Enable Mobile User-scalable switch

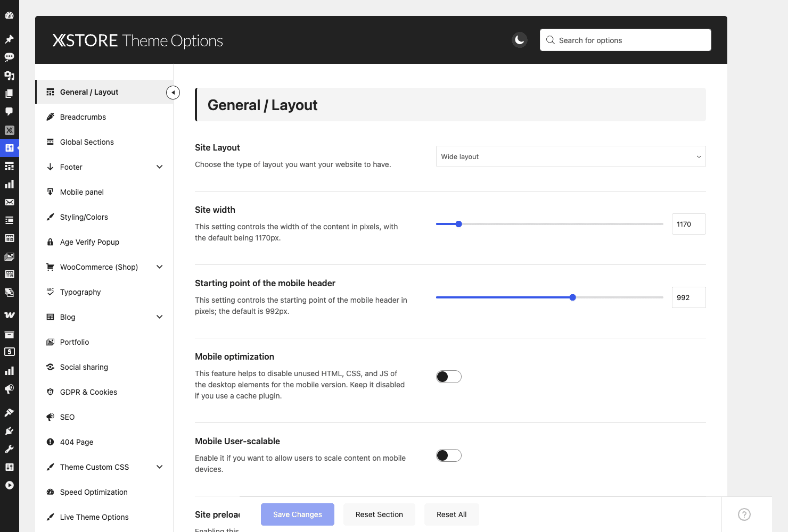tap(449, 455)
